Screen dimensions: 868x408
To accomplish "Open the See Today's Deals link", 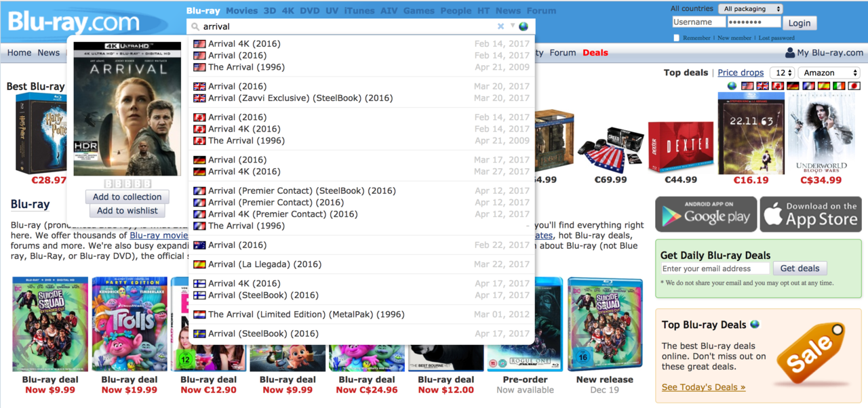I will pyautogui.click(x=704, y=387).
